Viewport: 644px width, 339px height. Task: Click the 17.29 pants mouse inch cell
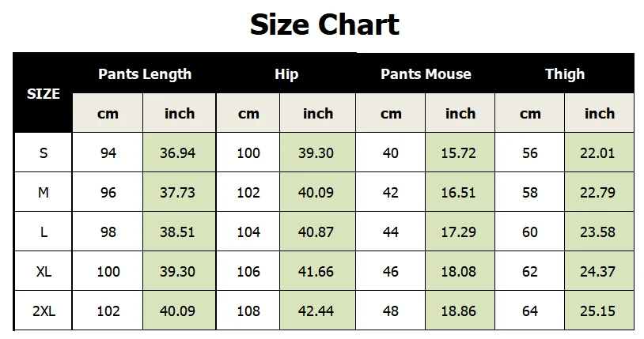(460, 232)
